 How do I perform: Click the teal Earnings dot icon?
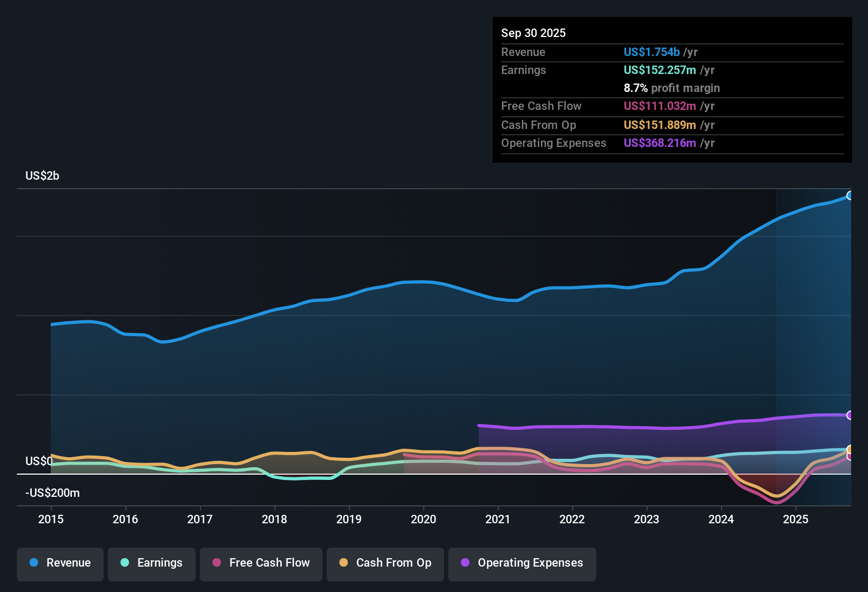[124, 563]
